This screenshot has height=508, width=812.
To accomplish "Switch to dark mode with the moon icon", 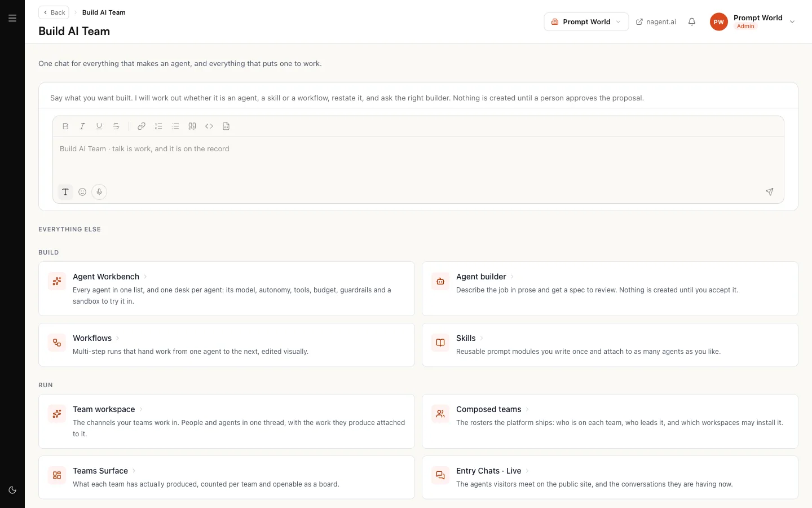I will pyautogui.click(x=12, y=490).
